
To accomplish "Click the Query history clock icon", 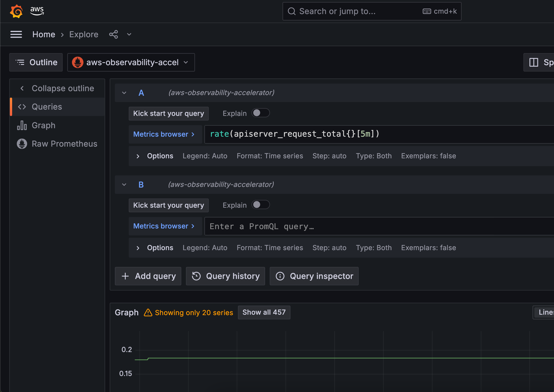I will click(x=196, y=276).
